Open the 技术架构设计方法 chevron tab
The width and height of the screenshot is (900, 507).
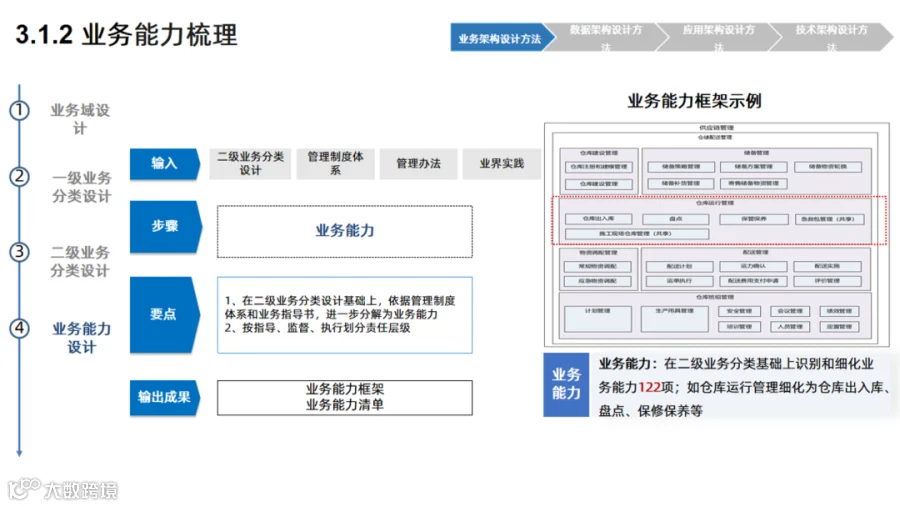point(831,38)
